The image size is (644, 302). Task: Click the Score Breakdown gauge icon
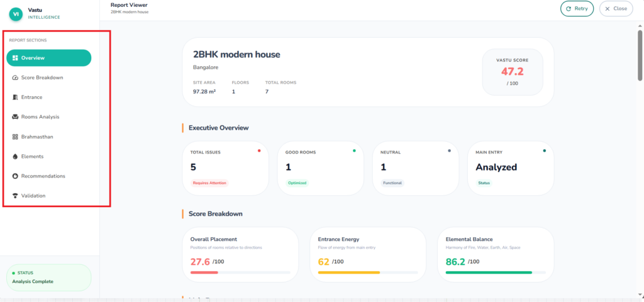point(15,77)
